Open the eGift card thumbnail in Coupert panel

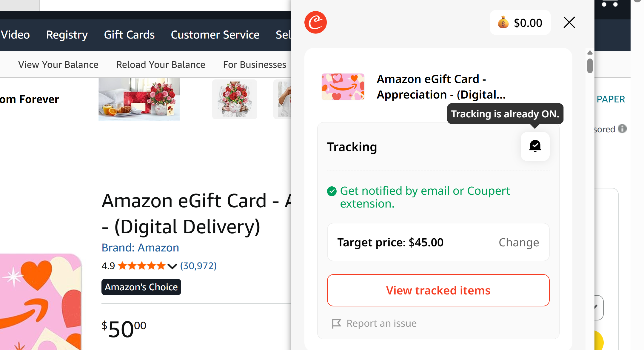[343, 87]
